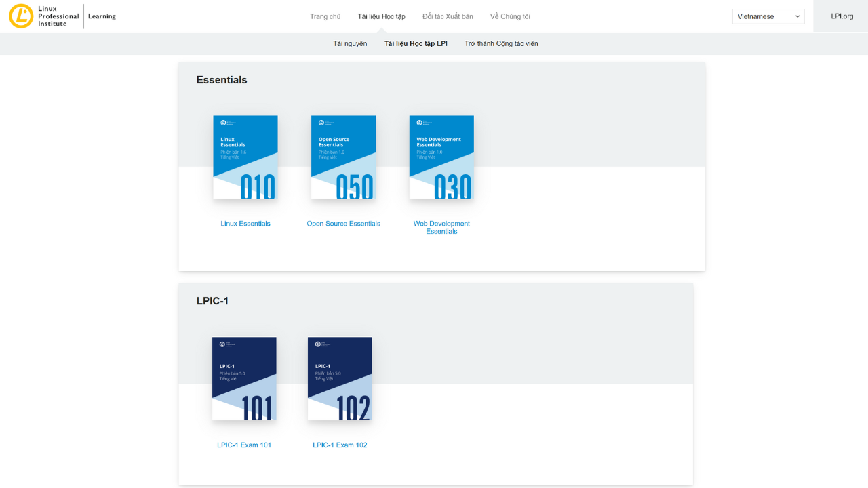The width and height of the screenshot is (868, 488).
Task: Follow the Linux Essentials text link
Action: (245, 224)
